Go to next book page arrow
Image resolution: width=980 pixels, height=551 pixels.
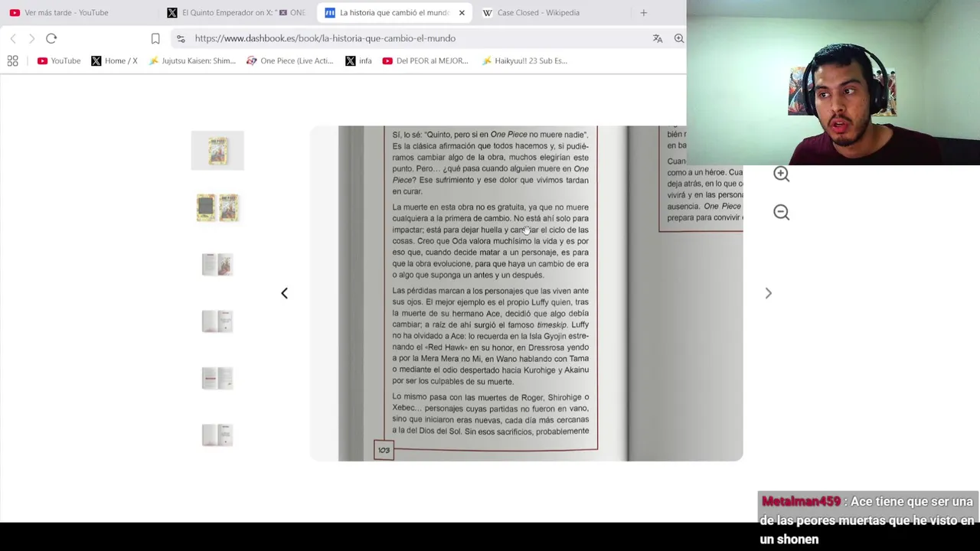click(x=768, y=293)
